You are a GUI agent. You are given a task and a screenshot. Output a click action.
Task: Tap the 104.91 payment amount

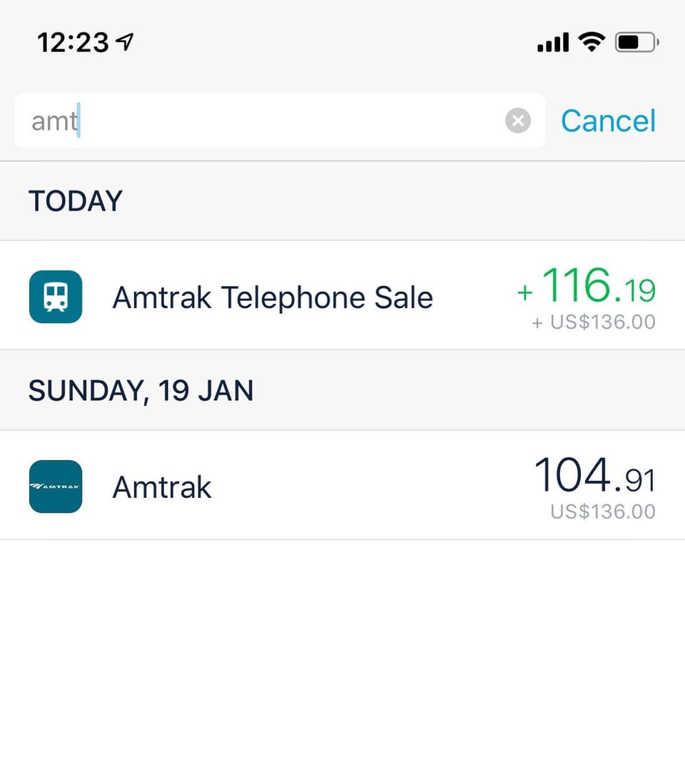pos(594,477)
